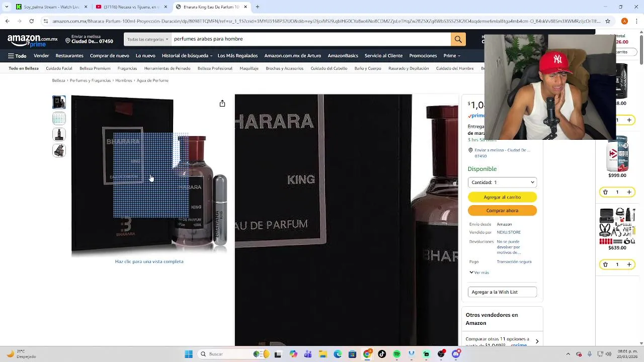Open Cuidado Facial beauty category
The image size is (644, 362).
tap(59, 68)
